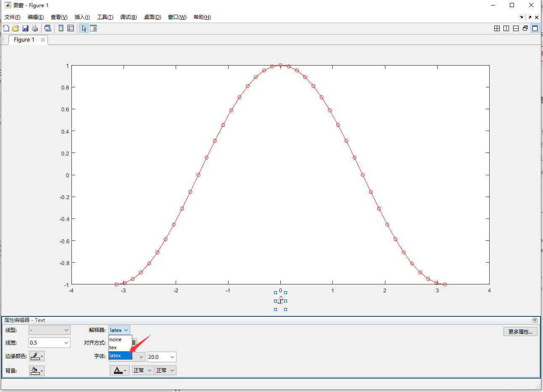
Task: Expand the font name dropdown arrow
Action: [x=141, y=357]
